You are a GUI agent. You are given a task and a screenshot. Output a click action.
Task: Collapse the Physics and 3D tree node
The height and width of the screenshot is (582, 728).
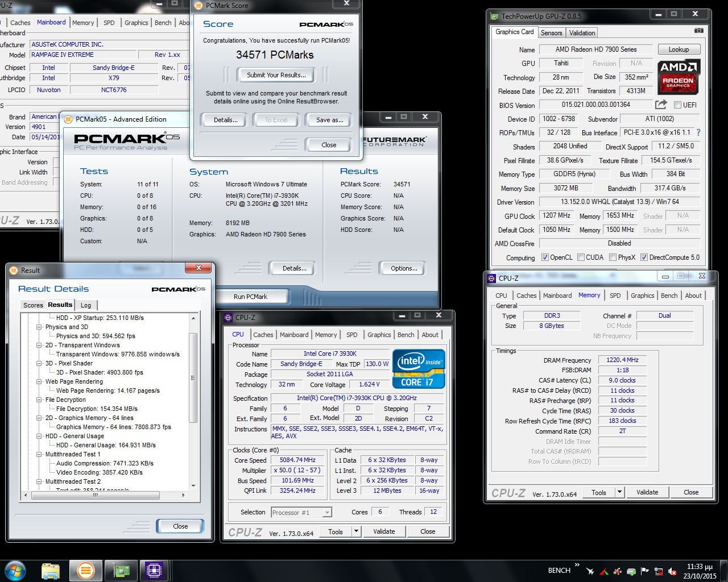coord(39,327)
